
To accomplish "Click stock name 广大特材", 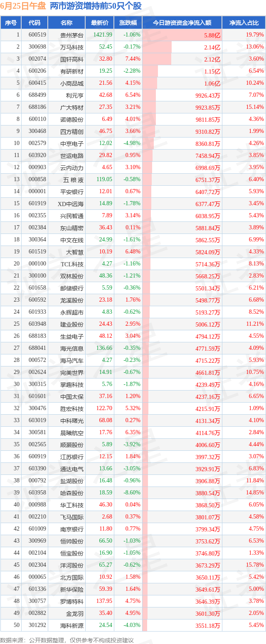I will (x=72, y=107).
